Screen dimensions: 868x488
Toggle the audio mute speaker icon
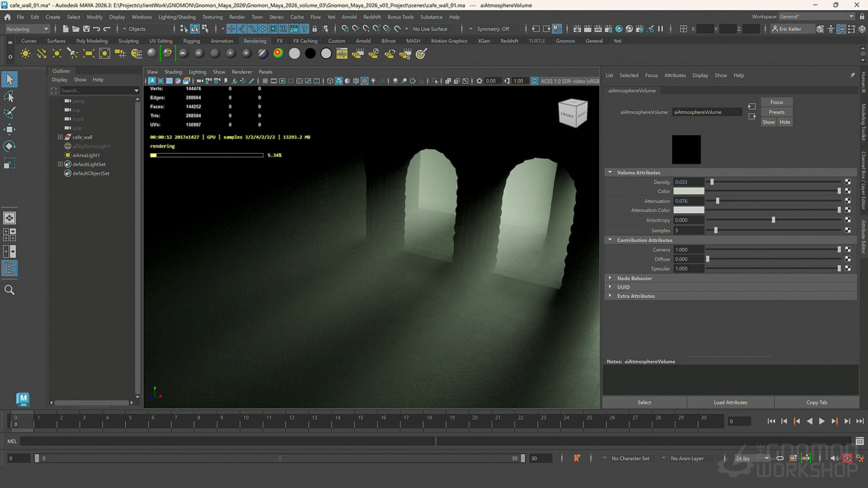point(834,458)
